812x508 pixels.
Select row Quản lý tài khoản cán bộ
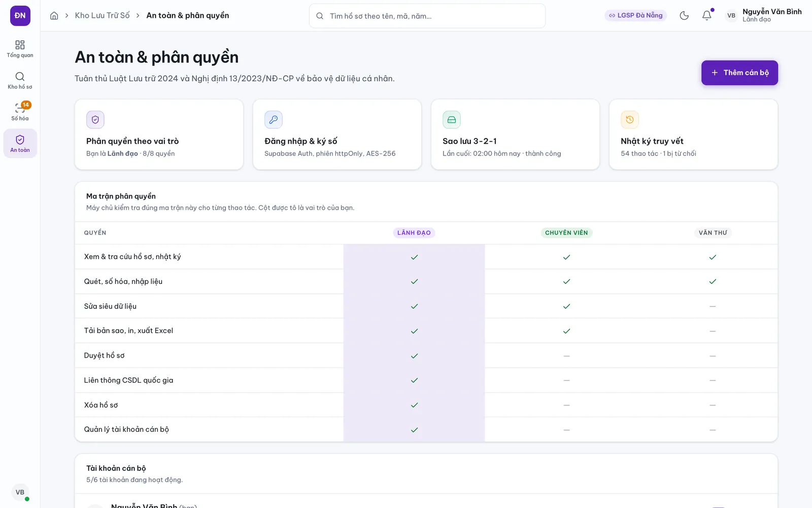coord(426,430)
